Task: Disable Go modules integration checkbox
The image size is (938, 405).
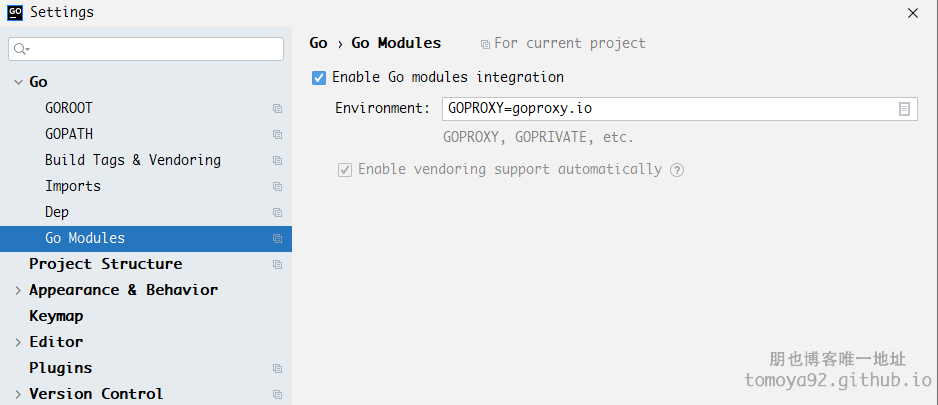Action: coord(319,78)
